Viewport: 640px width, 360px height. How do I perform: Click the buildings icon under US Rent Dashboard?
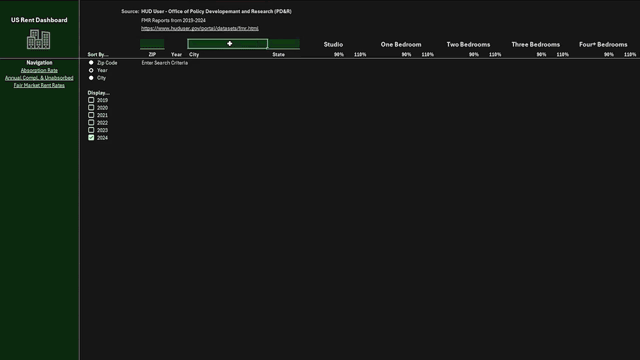(38, 40)
